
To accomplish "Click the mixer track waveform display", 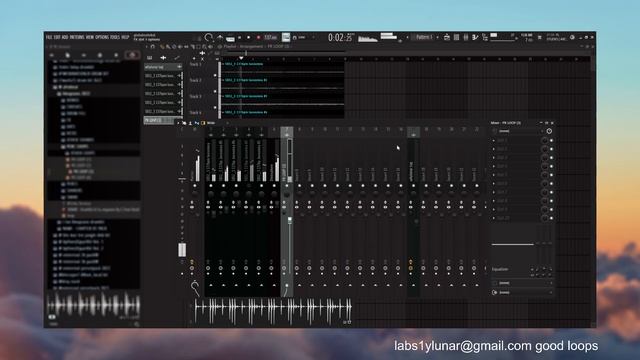I will coord(273,311).
